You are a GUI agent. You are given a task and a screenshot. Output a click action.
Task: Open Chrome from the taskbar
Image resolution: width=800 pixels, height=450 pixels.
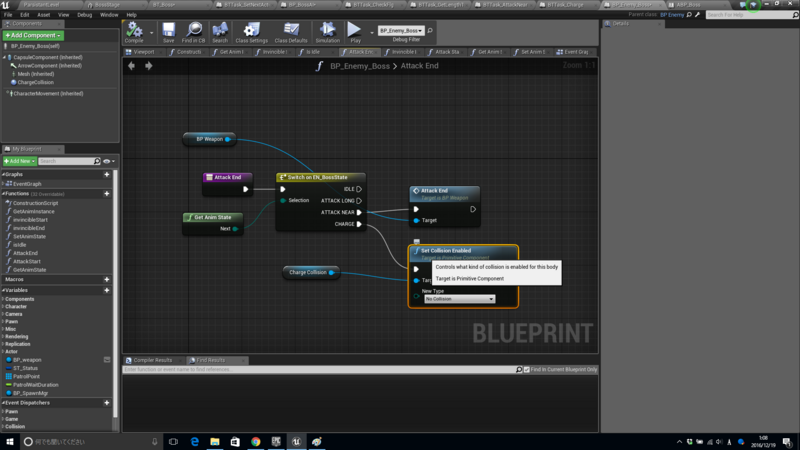(256, 441)
